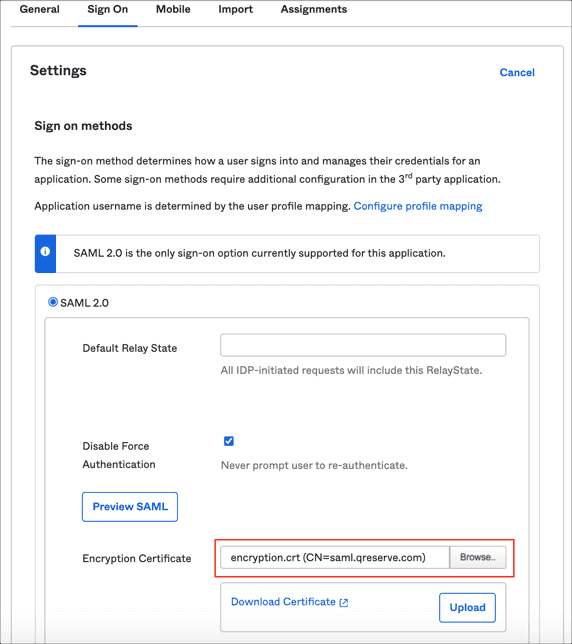
Task: Upload the encryption certificate
Action: pos(467,607)
